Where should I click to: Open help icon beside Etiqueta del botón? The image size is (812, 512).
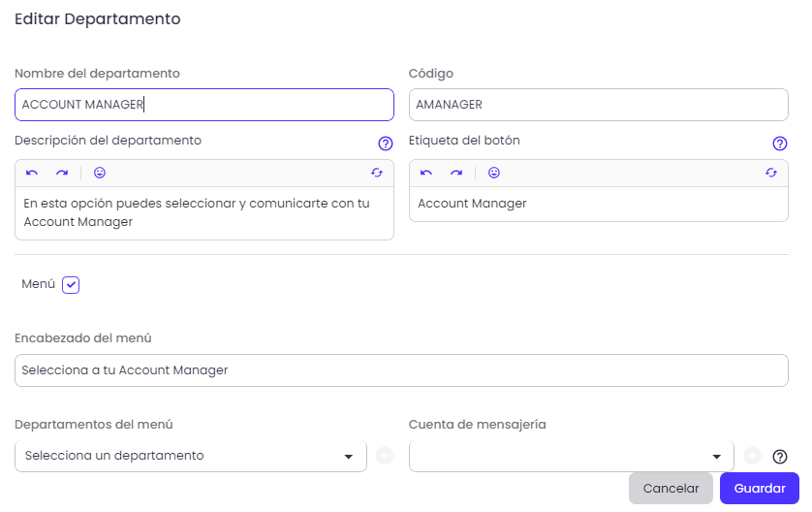click(x=780, y=144)
